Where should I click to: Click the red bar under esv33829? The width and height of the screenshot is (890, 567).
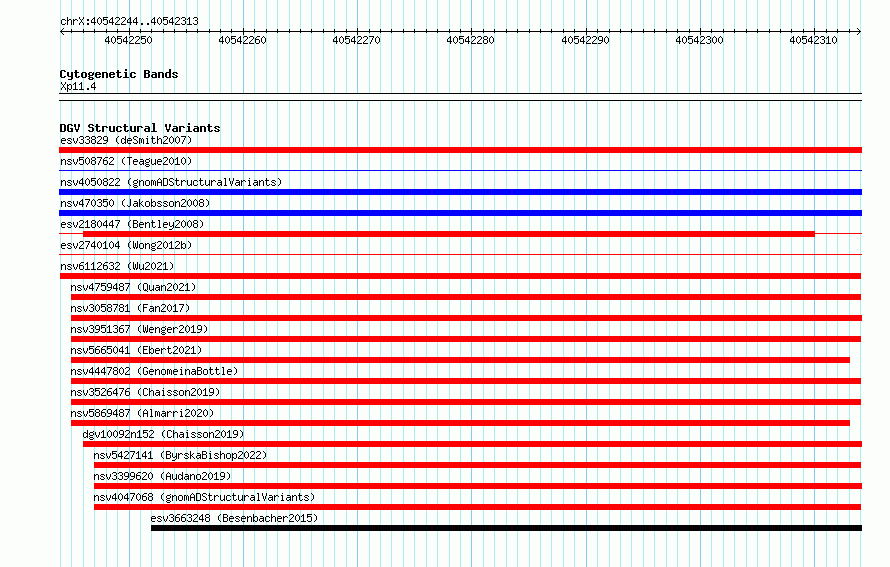click(460, 150)
